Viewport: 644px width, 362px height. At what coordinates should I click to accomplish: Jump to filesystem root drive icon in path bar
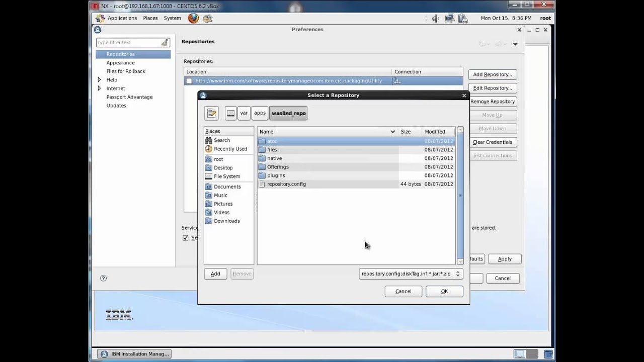coord(230,113)
